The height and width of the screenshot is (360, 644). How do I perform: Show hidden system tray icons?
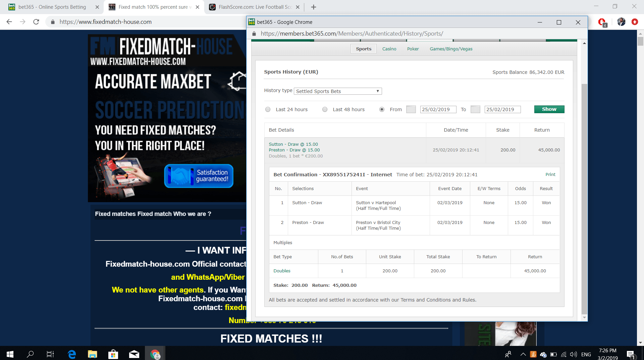[523, 354]
